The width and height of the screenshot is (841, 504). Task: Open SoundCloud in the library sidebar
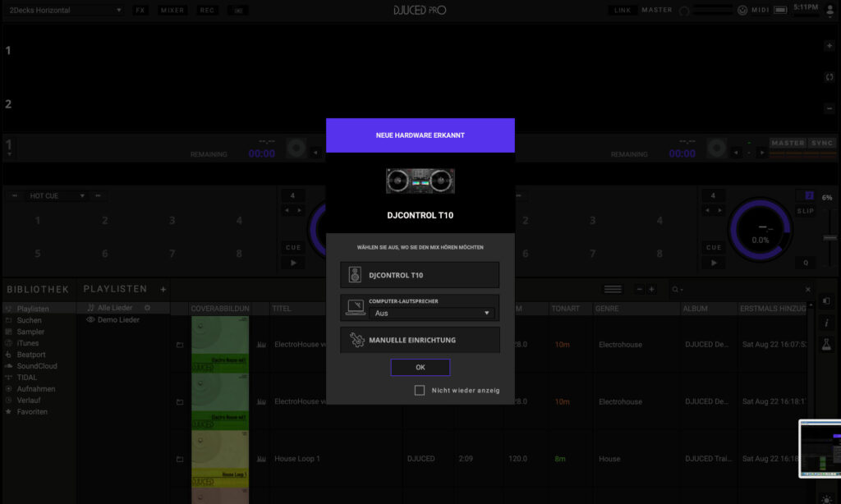(x=37, y=366)
